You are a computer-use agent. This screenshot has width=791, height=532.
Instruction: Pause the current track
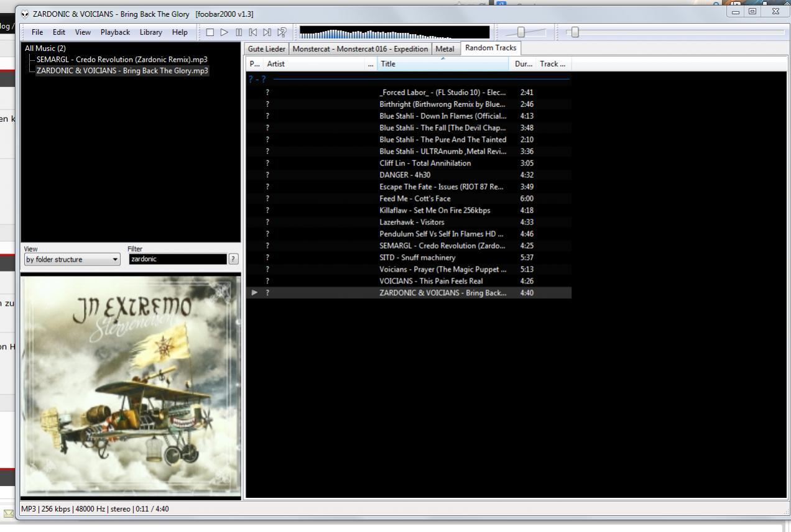pyautogui.click(x=239, y=32)
